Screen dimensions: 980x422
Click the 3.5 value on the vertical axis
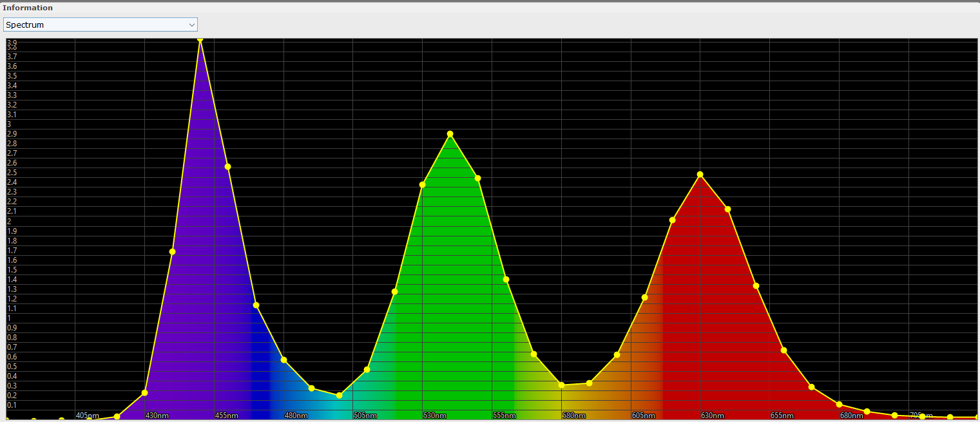point(12,76)
